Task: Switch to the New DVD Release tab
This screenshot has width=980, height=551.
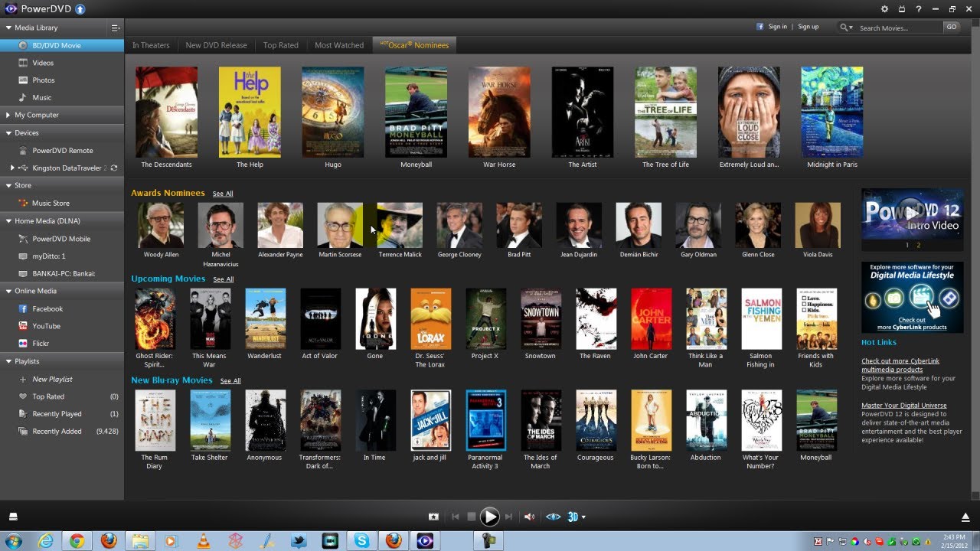Action: [216, 45]
